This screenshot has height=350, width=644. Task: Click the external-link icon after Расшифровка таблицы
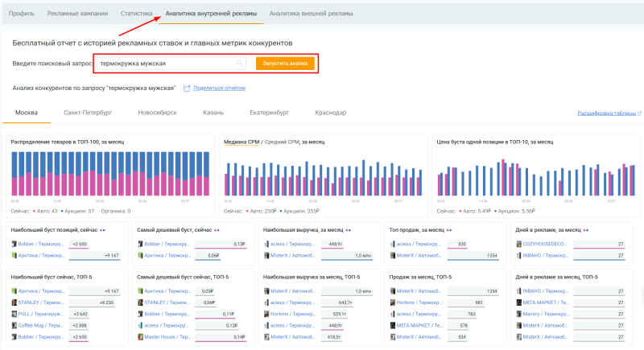(639, 113)
